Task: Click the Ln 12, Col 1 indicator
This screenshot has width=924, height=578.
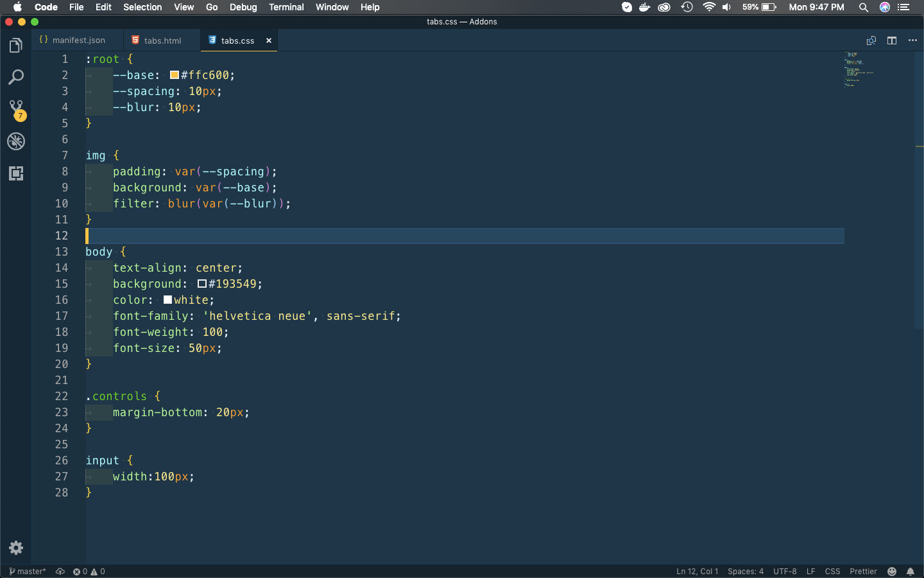Action: pos(697,572)
